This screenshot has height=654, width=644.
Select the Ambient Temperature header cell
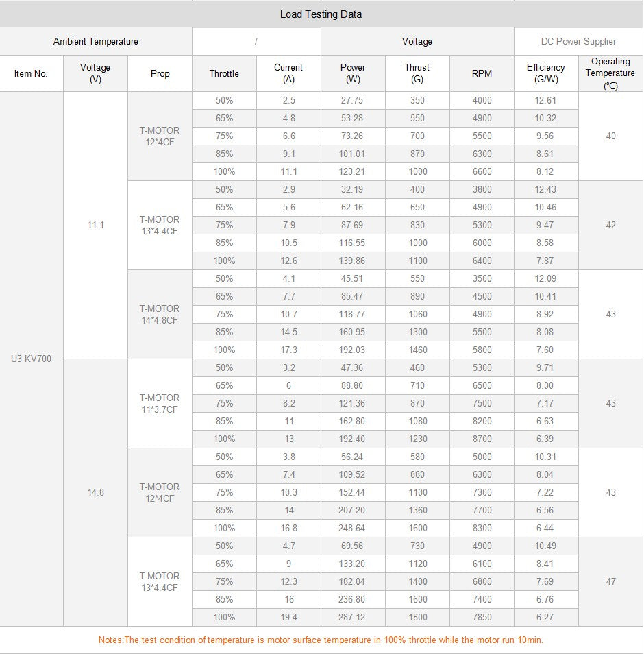(95, 41)
